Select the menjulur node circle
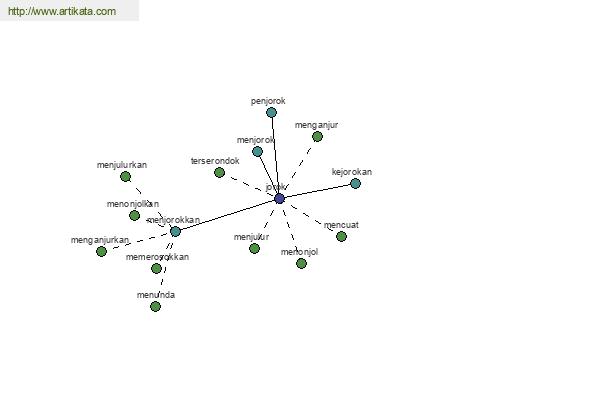The height and width of the screenshot is (400, 600). point(254,248)
